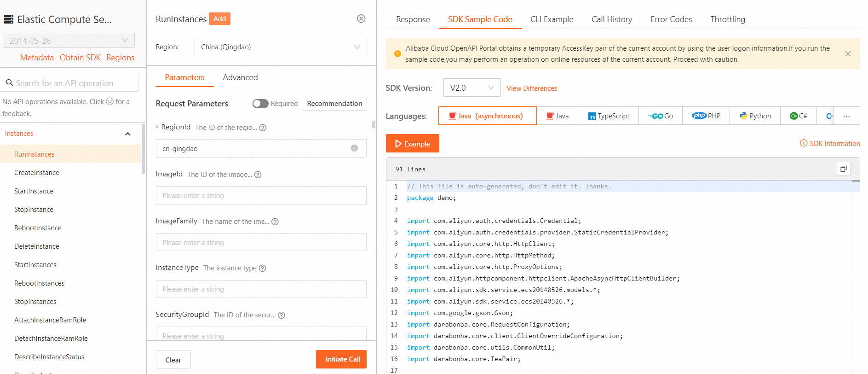Viewport: 868px width, 374px height.
Task: Open the API version 2014-05-26 dropdown
Action: click(69, 41)
